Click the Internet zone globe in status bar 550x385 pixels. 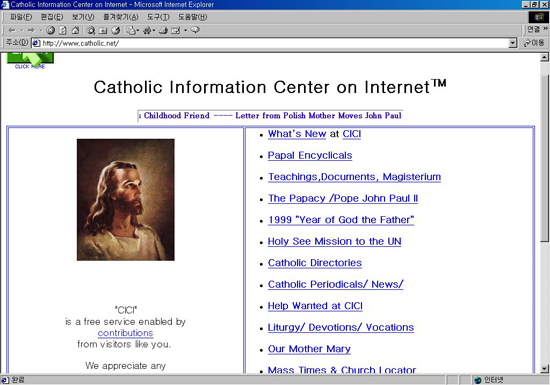point(477,380)
